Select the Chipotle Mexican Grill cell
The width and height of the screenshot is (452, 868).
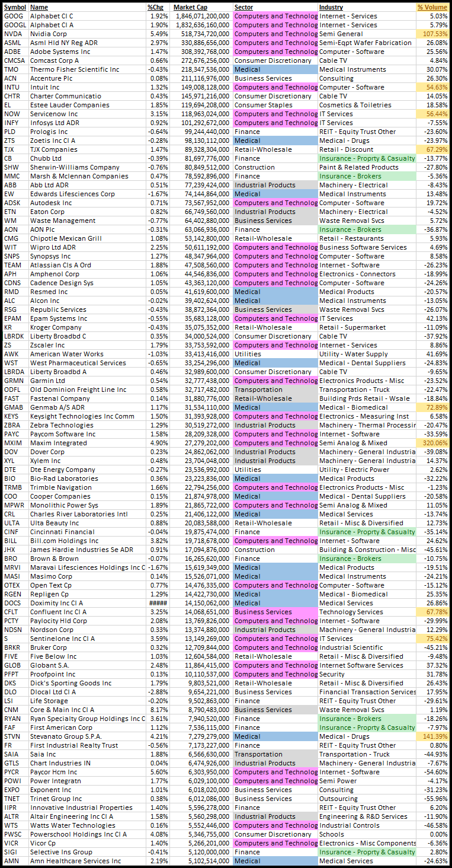pos(87,238)
